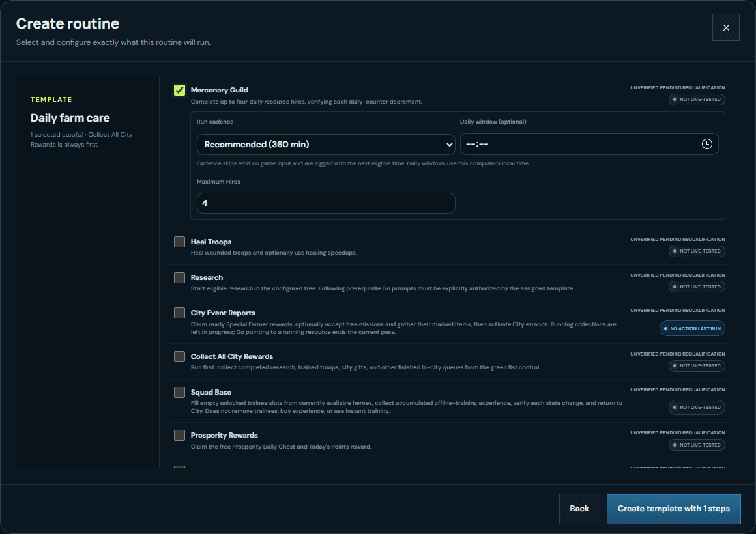This screenshot has width=756, height=534.
Task: Click the Daily farm care template name
Action: 70,118
